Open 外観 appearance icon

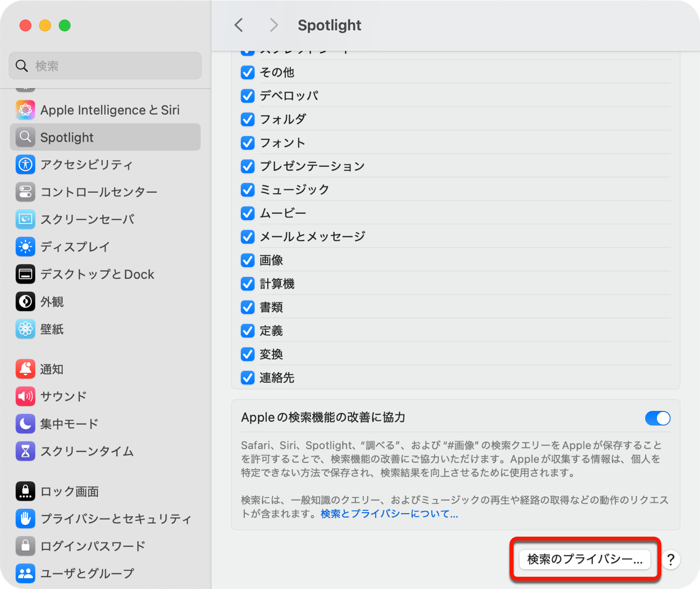[x=25, y=301]
